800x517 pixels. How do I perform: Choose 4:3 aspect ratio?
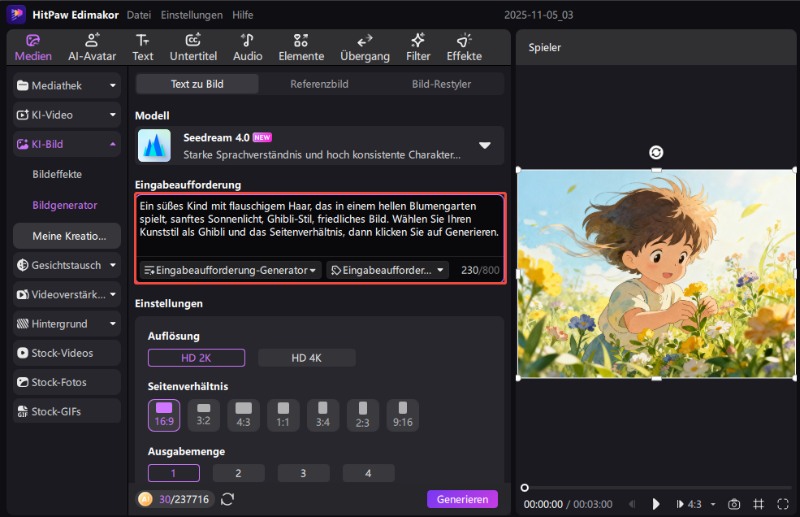pyautogui.click(x=243, y=415)
